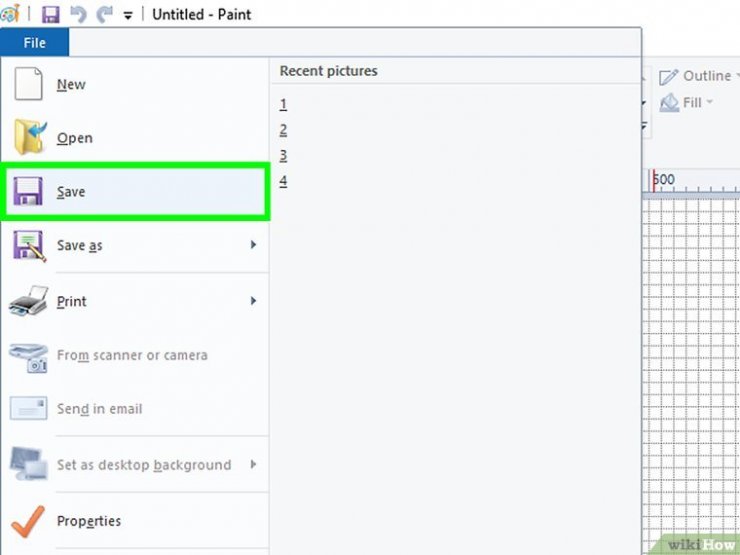Viewport: 740px width, 555px height.
Task: Open the Fill dropdown
Action: click(x=686, y=102)
